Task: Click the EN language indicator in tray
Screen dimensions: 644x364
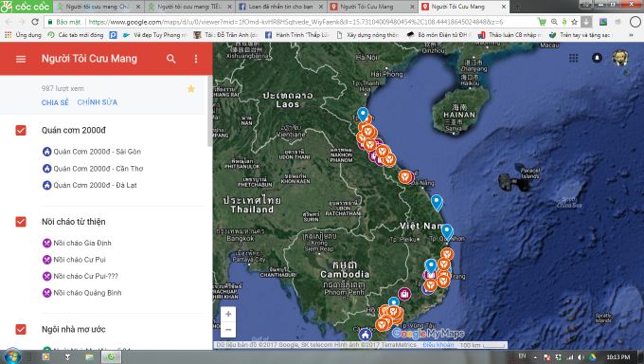Action: (522, 356)
